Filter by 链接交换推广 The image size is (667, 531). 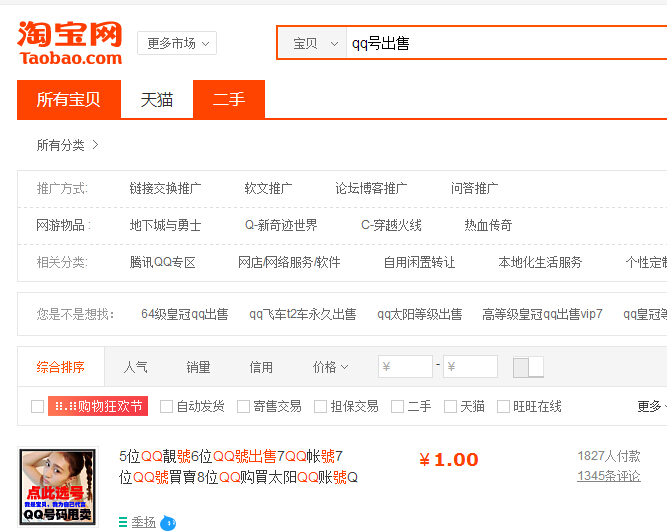pyautogui.click(x=165, y=188)
